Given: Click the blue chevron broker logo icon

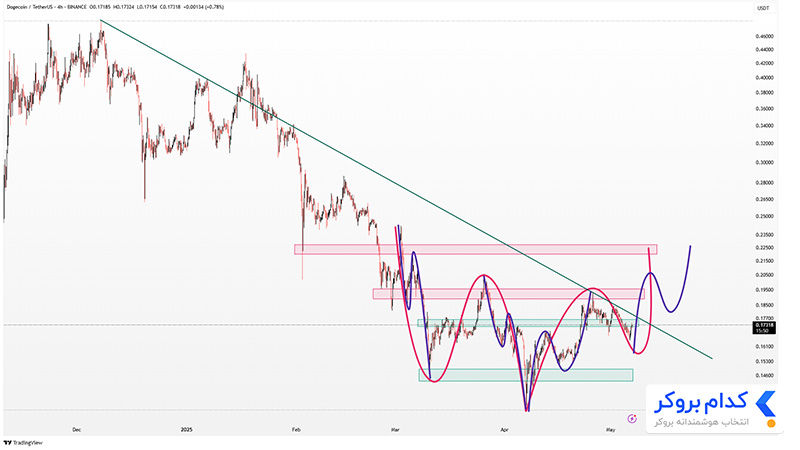Looking at the screenshot, I should pos(765,404).
